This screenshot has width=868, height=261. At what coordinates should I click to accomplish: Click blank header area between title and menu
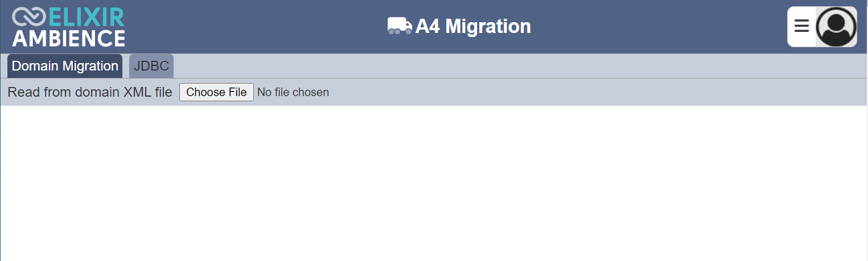pos(659,26)
